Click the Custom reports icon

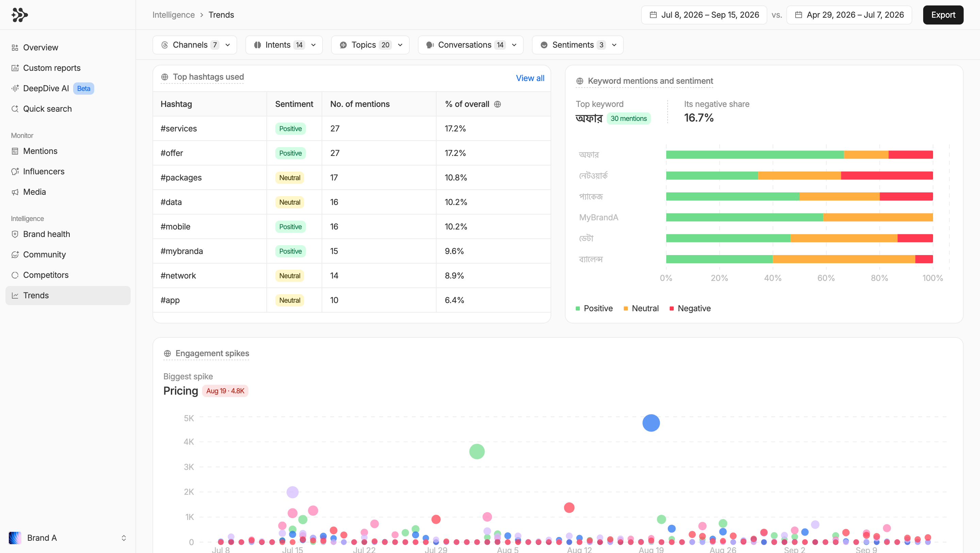coord(15,68)
